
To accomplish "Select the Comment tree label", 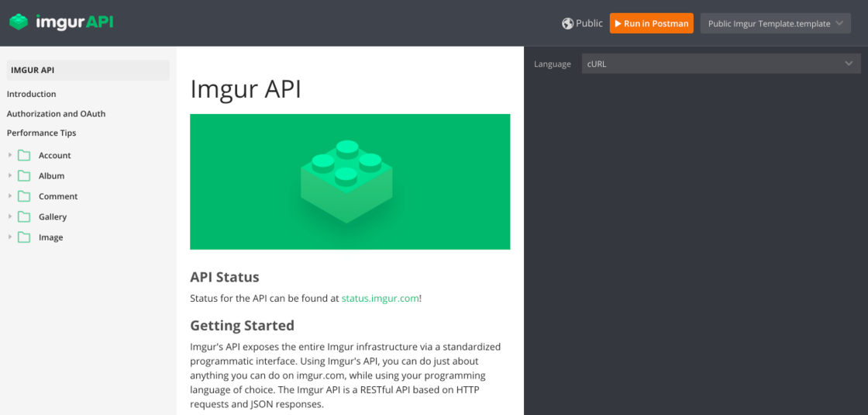I will pyautogui.click(x=58, y=197).
